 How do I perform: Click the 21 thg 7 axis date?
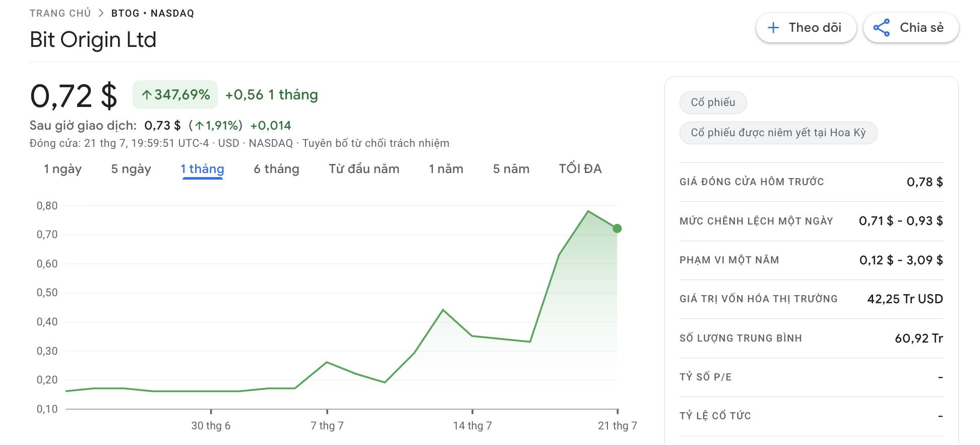[x=618, y=426]
